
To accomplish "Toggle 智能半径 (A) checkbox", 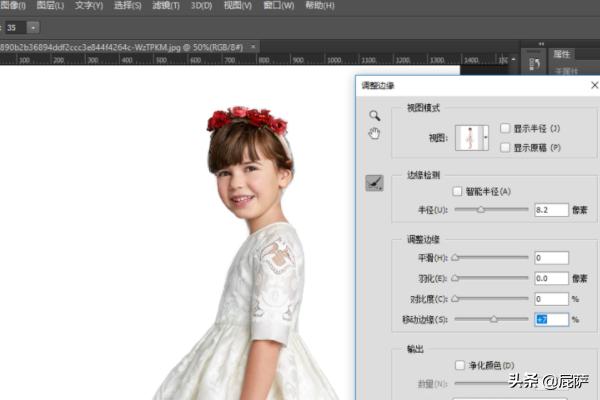I will click(x=457, y=191).
